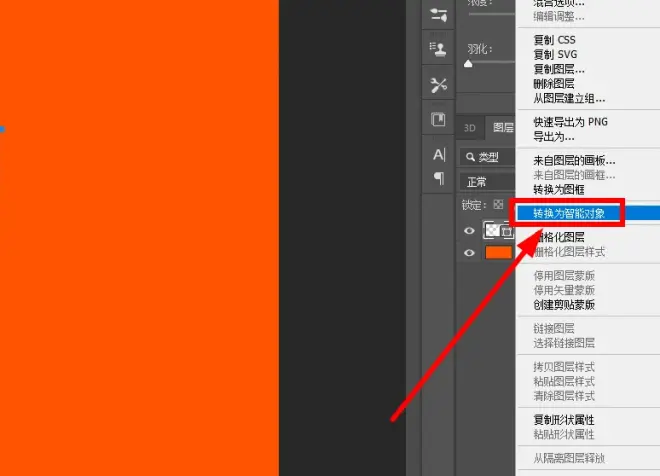
Task: Choose 复制形状属性 menu entry
Action: coord(564,420)
